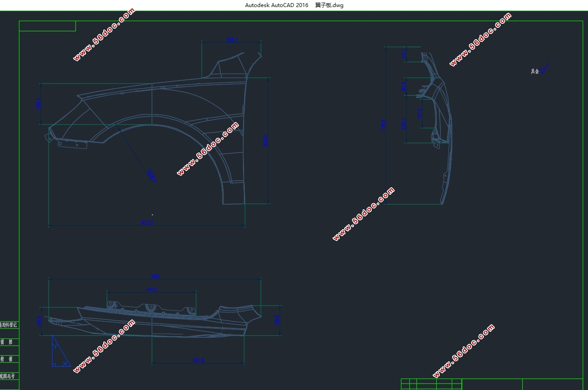Select the surface roughness checkmark symbol beside 其余
This screenshot has width=588, height=390.
544,68
